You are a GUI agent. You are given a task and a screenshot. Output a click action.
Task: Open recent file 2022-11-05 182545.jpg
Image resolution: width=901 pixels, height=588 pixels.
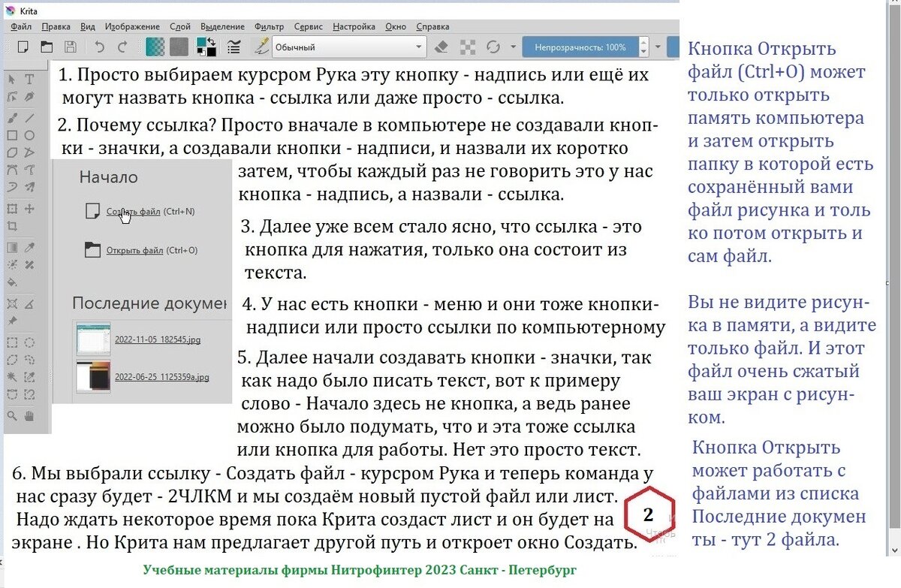tap(157, 339)
